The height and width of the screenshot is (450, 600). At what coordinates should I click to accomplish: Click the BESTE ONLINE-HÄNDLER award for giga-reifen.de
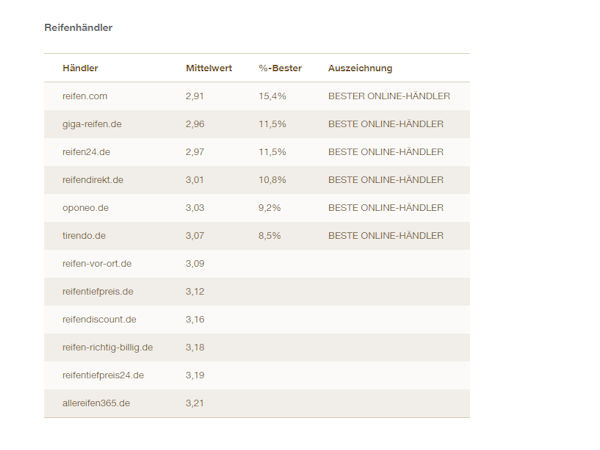pos(386,124)
